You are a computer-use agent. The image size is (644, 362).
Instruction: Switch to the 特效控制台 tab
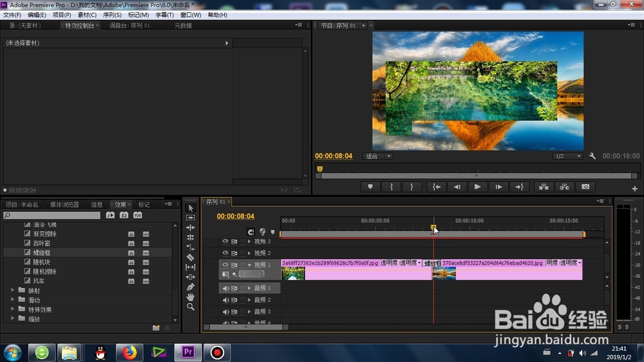click(79, 26)
